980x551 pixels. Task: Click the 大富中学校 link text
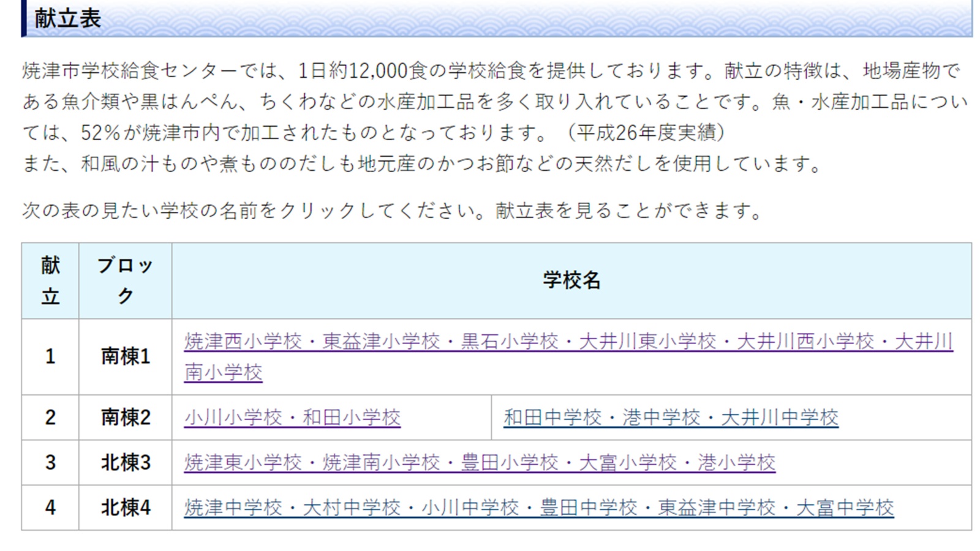(845, 508)
